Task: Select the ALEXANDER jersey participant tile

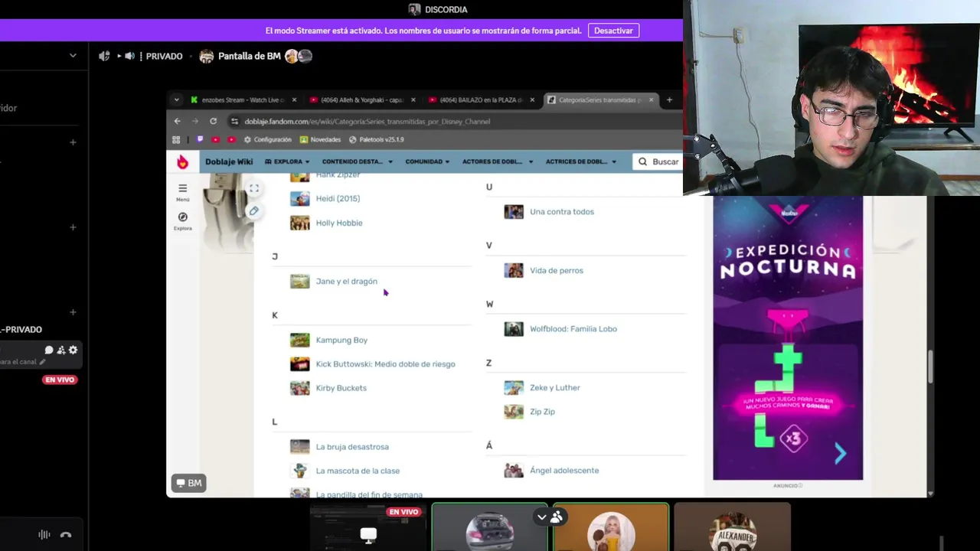Action: tap(733, 527)
